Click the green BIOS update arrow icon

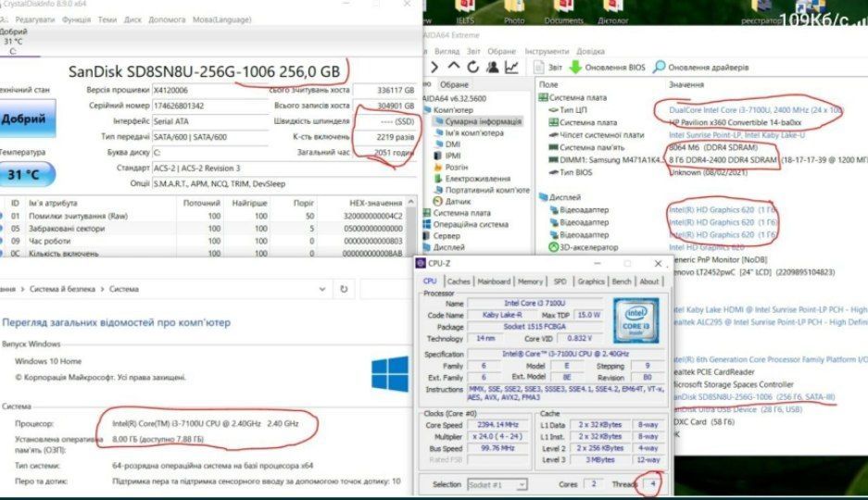point(575,67)
